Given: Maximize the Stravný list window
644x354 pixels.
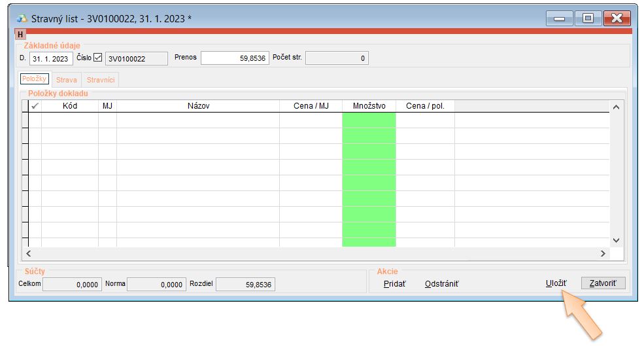Looking at the screenshot, I should tap(588, 18).
